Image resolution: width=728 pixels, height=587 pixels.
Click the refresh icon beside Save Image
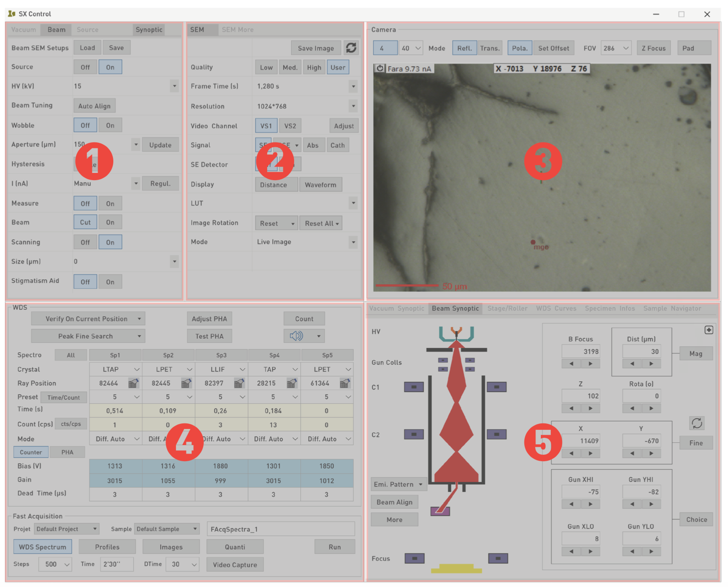pos(351,48)
